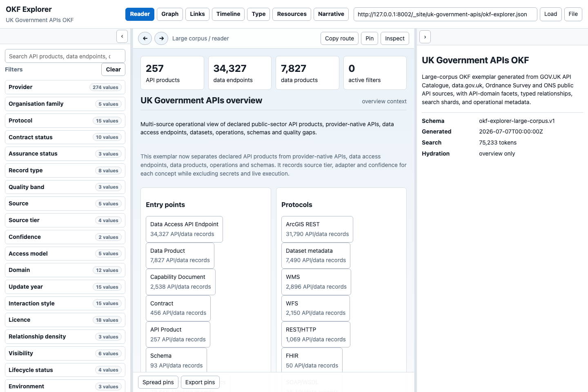Screen dimensions: 588x392
Task: Go forward with the right arrow button
Action: pyautogui.click(x=161, y=38)
